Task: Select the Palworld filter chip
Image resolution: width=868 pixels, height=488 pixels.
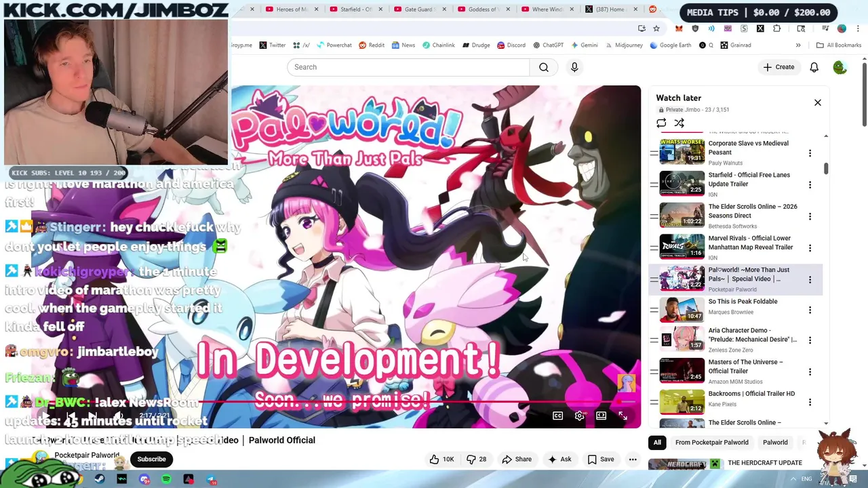Action: click(775, 443)
